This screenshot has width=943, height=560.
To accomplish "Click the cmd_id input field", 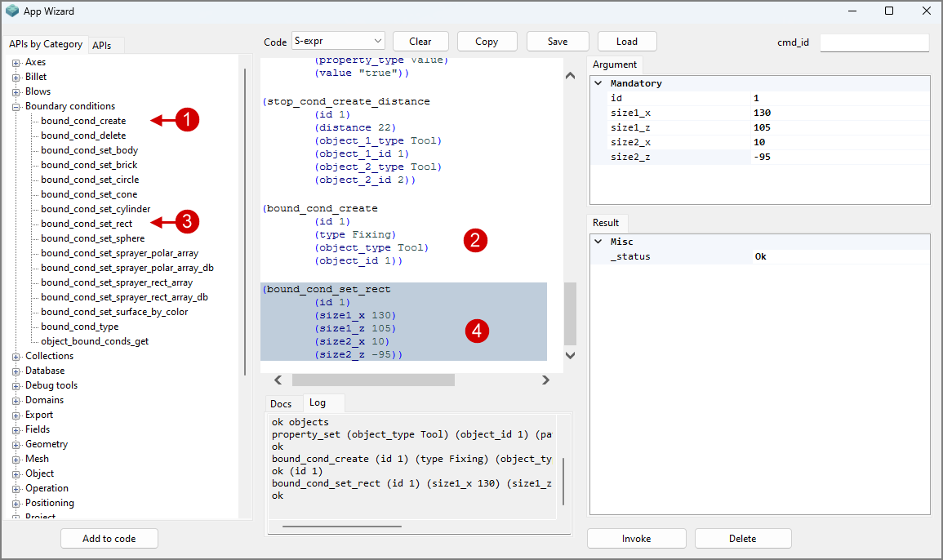I will click(x=874, y=42).
